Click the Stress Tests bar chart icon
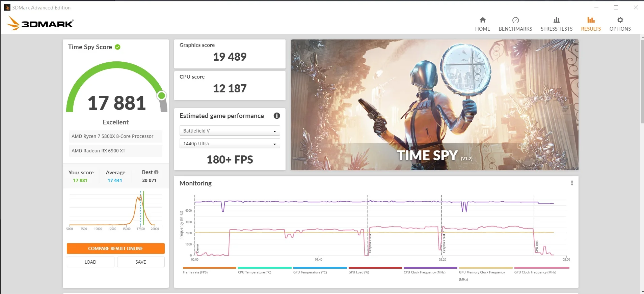Image resolution: width=644 pixels, height=294 pixels. 557,20
